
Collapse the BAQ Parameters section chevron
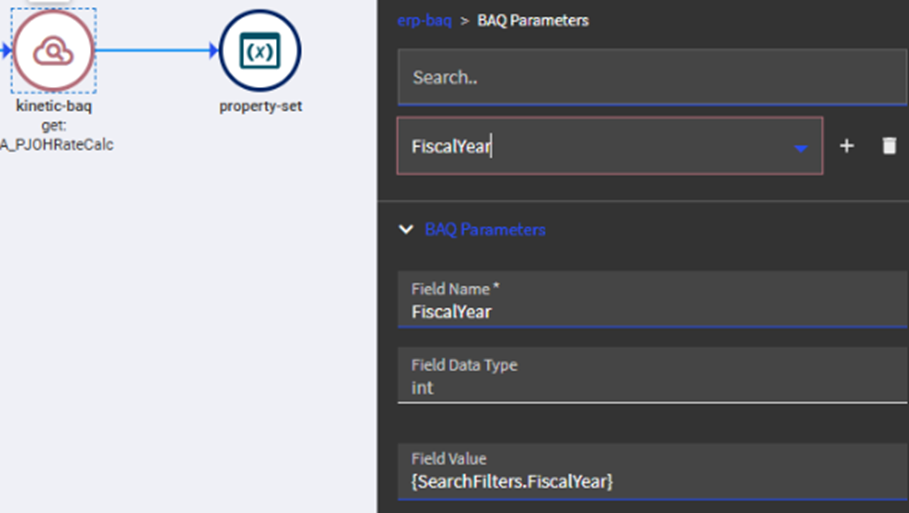[406, 229]
